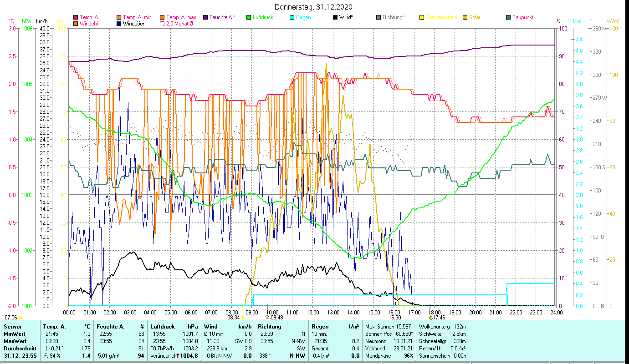Click the Schneefallgr 380m entry
The width and height of the screenshot is (629, 364).
[442, 341]
